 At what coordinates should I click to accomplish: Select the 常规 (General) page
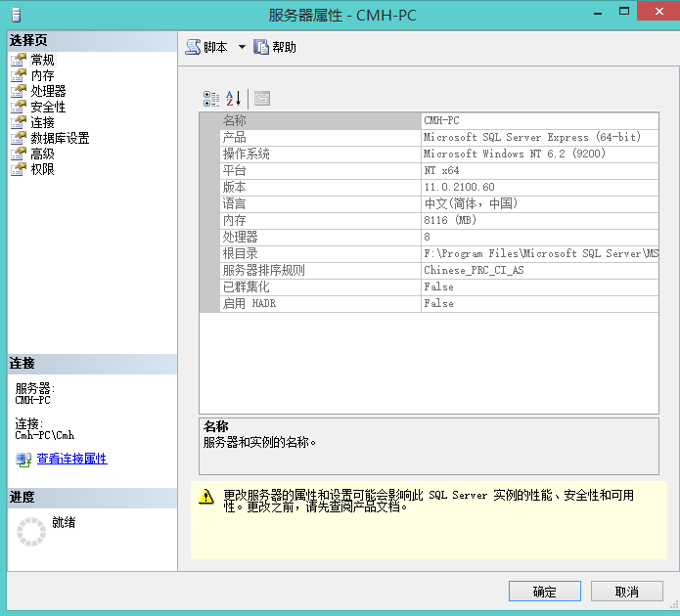click(x=42, y=60)
